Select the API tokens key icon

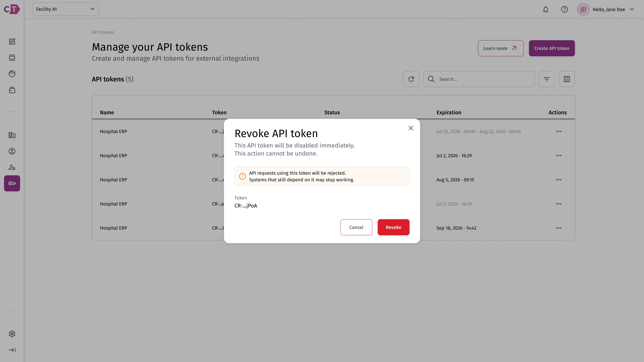[x=12, y=183]
